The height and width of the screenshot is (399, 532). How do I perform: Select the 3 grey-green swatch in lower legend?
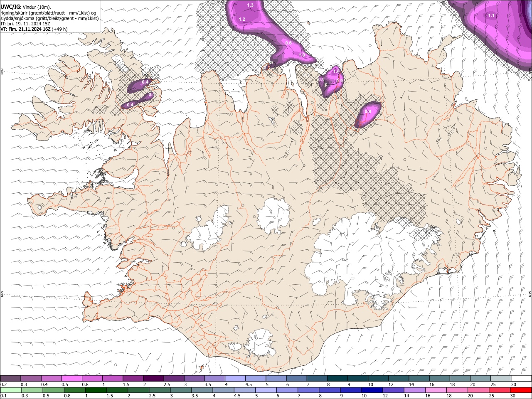(x=180, y=390)
